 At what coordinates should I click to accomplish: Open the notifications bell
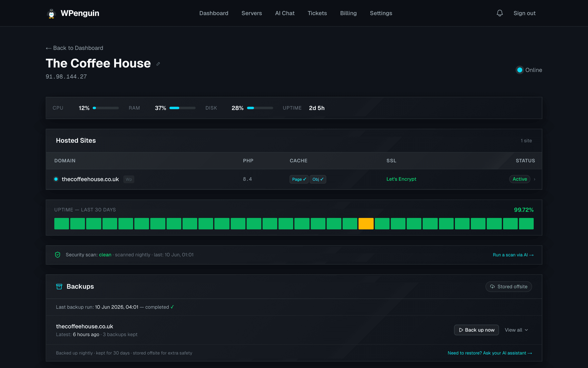coord(500,13)
